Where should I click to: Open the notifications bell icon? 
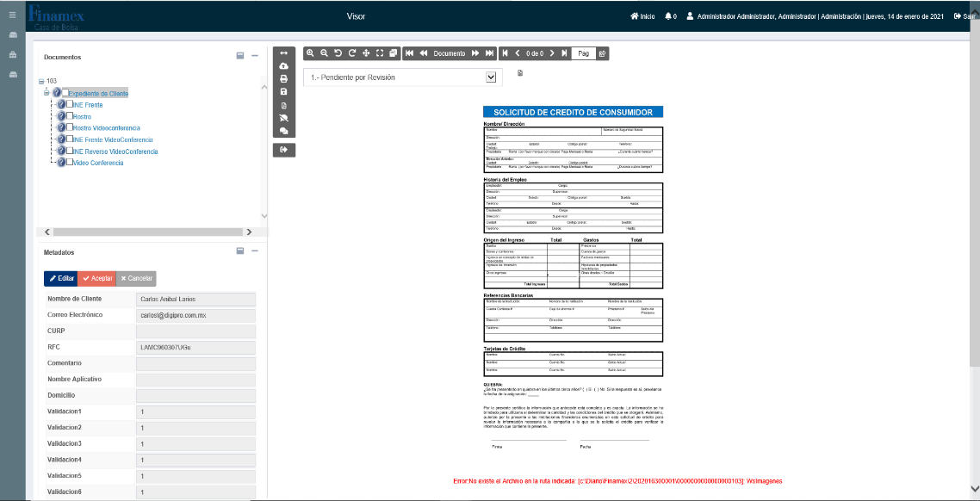(x=670, y=16)
